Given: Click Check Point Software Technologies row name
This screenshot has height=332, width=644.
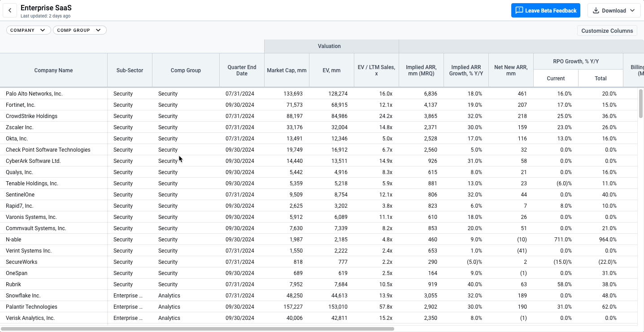Looking at the screenshot, I should (x=48, y=150).
